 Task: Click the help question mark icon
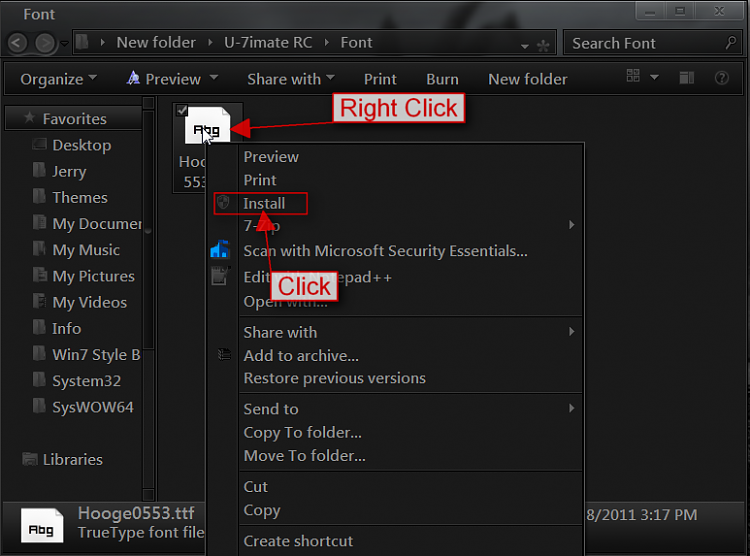[x=722, y=78]
